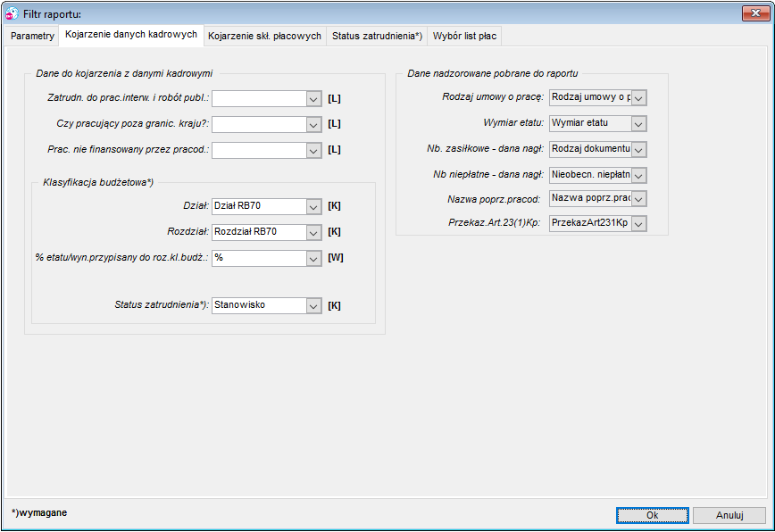Click the Nb. zasiłkowe - dana nagł label

pos(486,148)
